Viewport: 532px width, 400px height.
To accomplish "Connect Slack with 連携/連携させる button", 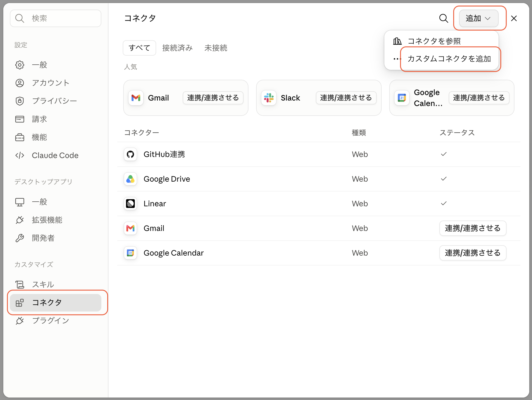I will (x=346, y=98).
